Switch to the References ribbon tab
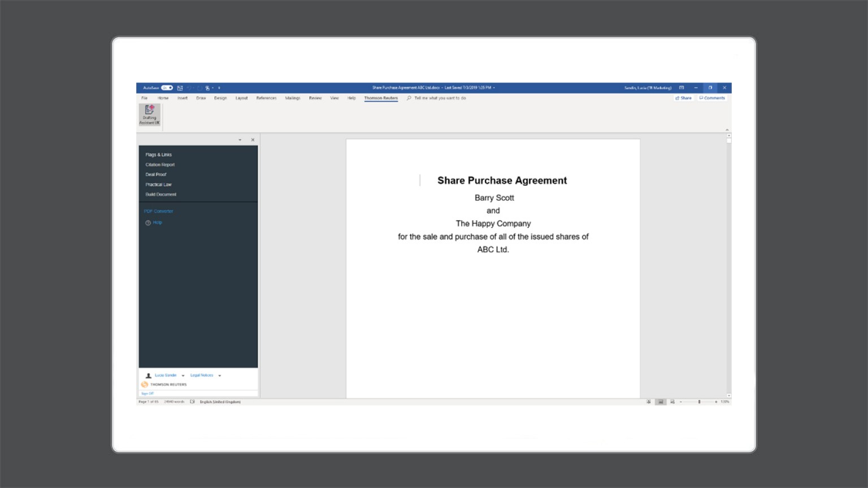The image size is (868, 488). [x=266, y=98]
